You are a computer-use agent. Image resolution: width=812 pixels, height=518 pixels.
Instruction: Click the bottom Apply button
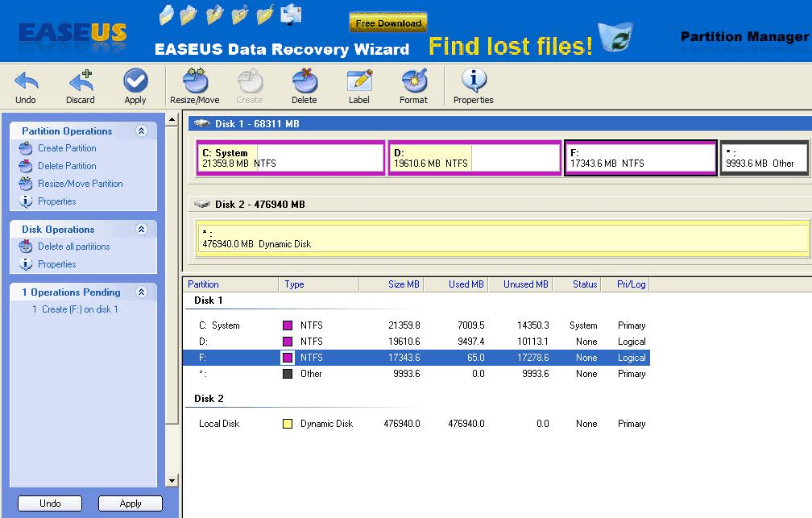pyautogui.click(x=130, y=503)
